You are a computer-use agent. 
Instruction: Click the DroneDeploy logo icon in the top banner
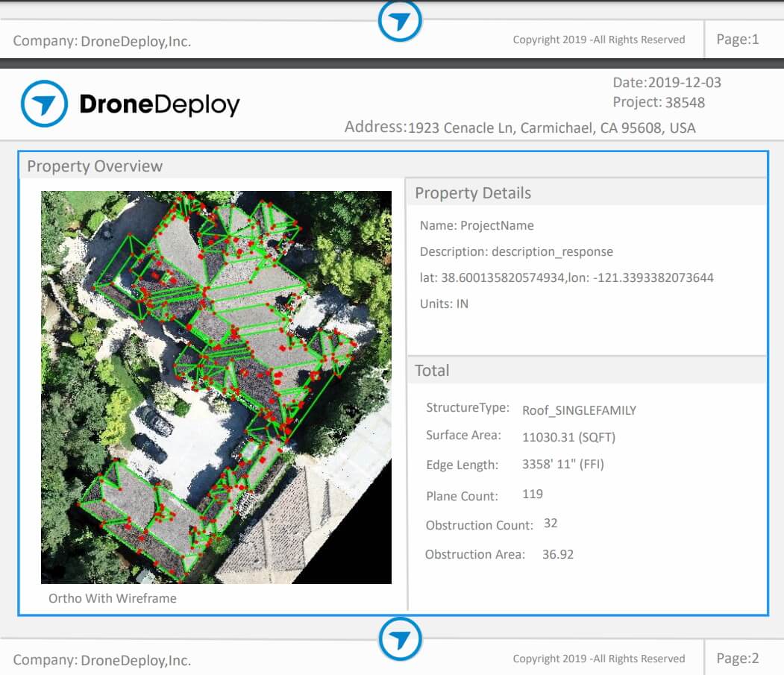tap(400, 20)
